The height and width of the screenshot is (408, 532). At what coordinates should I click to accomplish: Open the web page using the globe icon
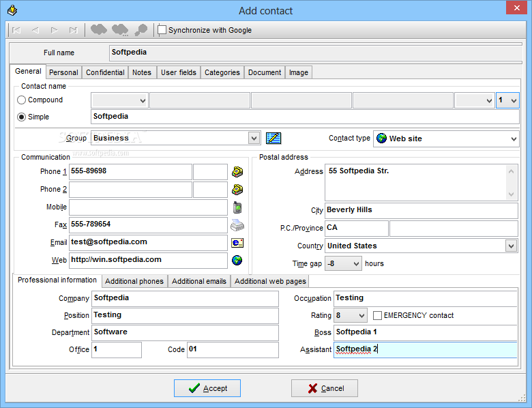tap(237, 261)
